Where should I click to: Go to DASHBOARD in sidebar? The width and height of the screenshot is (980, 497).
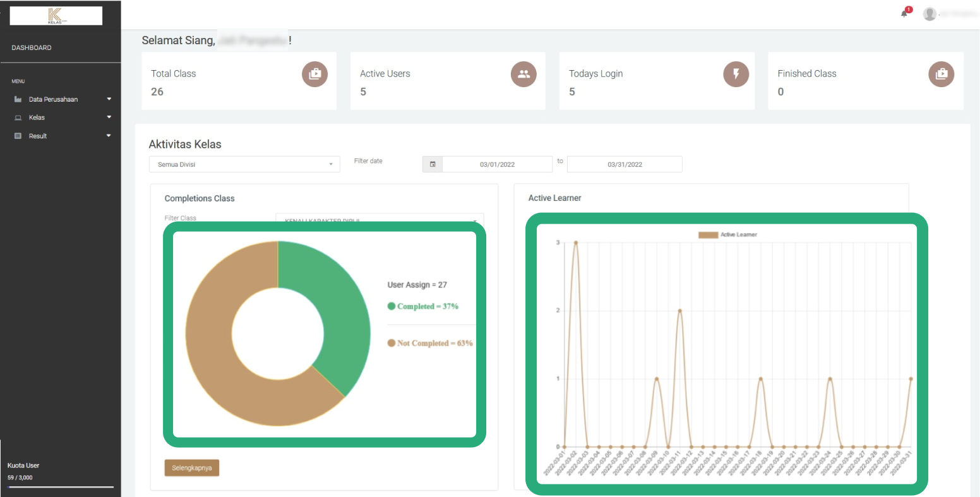point(32,47)
